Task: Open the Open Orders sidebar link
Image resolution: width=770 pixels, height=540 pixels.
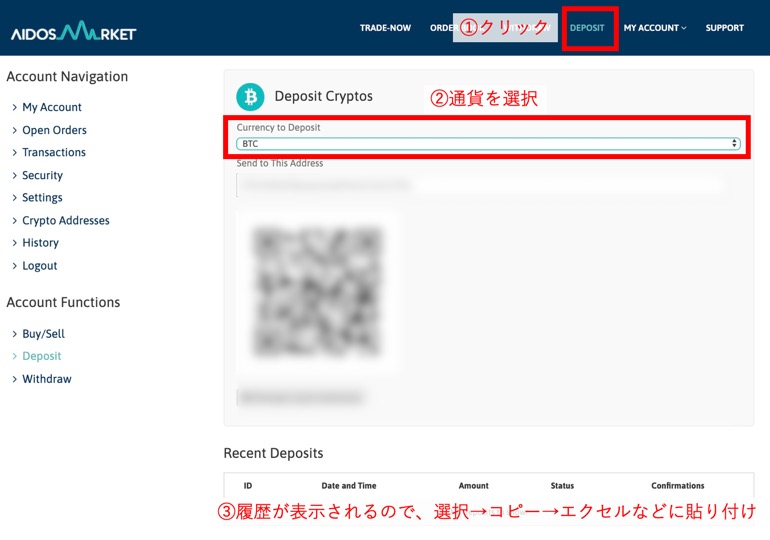Action: 55,130
